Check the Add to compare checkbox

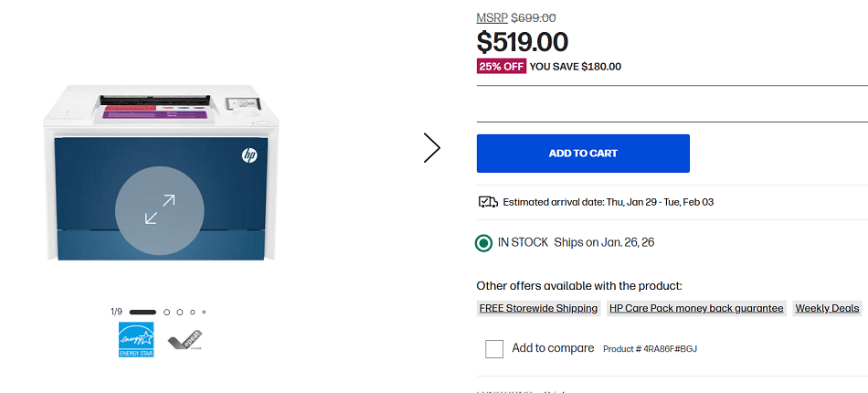coord(494,348)
